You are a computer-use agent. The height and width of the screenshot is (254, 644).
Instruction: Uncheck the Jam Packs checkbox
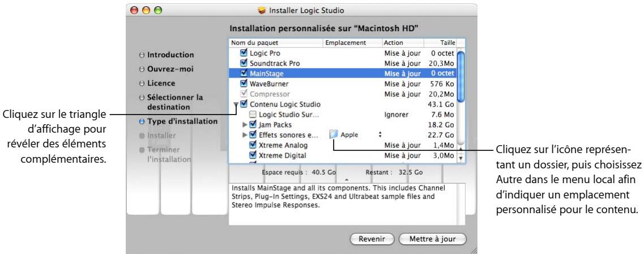[253, 125]
